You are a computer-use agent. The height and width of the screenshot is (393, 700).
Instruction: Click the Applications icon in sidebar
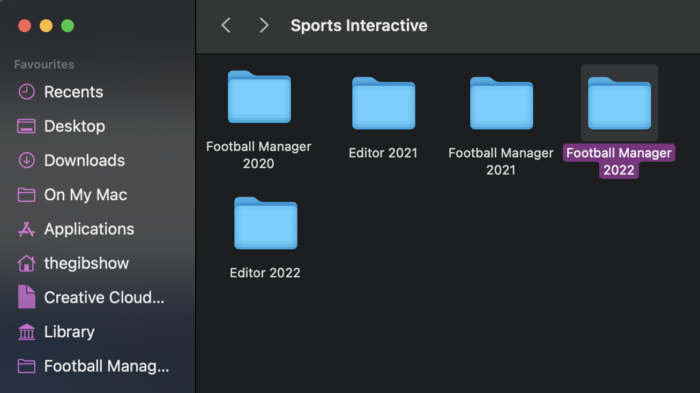[26, 229]
